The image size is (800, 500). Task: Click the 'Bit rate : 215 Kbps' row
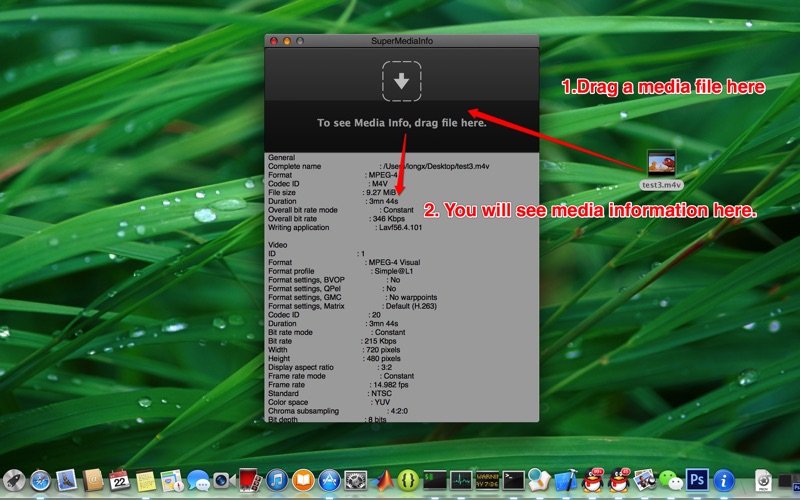pyautogui.click(x=332, y=341)
